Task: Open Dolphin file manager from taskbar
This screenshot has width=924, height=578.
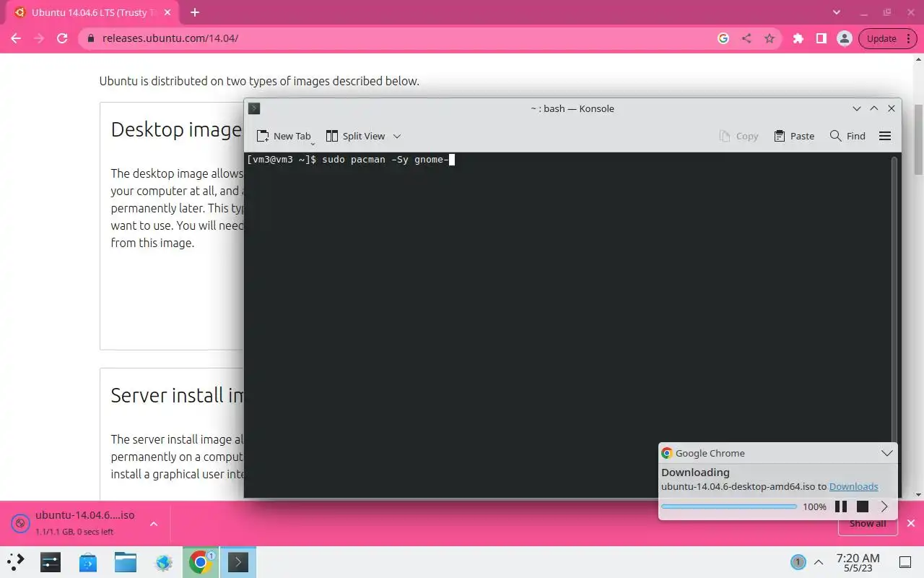Action: pyautogui.click(x=126, y=561)
